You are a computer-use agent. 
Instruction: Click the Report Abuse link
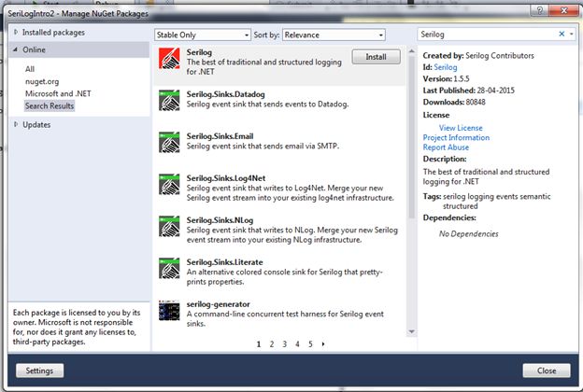[x=446, y=147]
